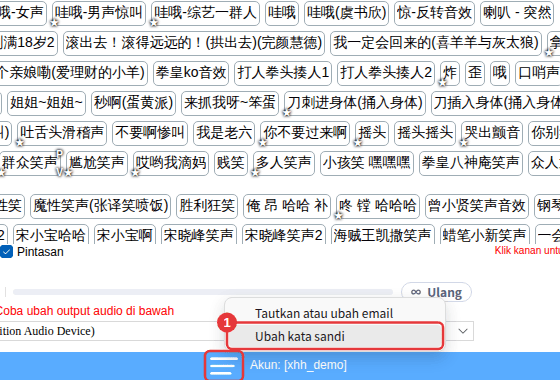Image resolution: width=560 pixels, height=380 pixels.
Task: Play the '秒啊(蛋黄派)' sound
Action: tap(133, 103)
